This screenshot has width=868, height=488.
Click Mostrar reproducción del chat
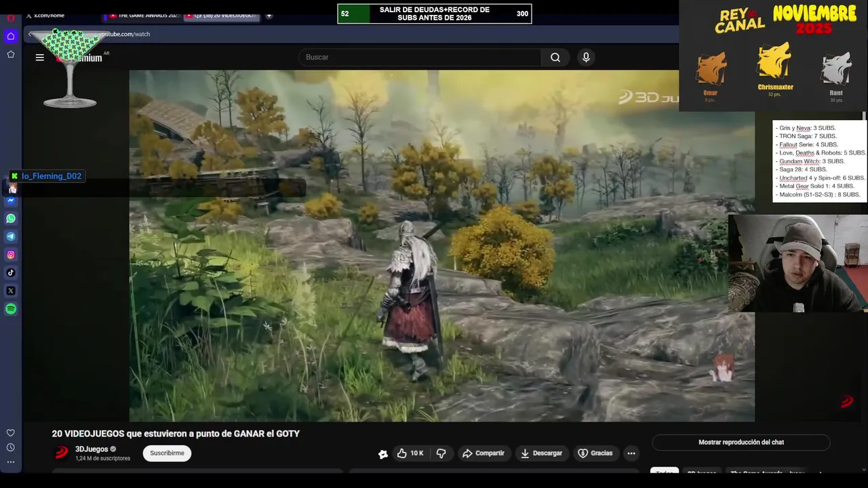click(x=741, y=443)
